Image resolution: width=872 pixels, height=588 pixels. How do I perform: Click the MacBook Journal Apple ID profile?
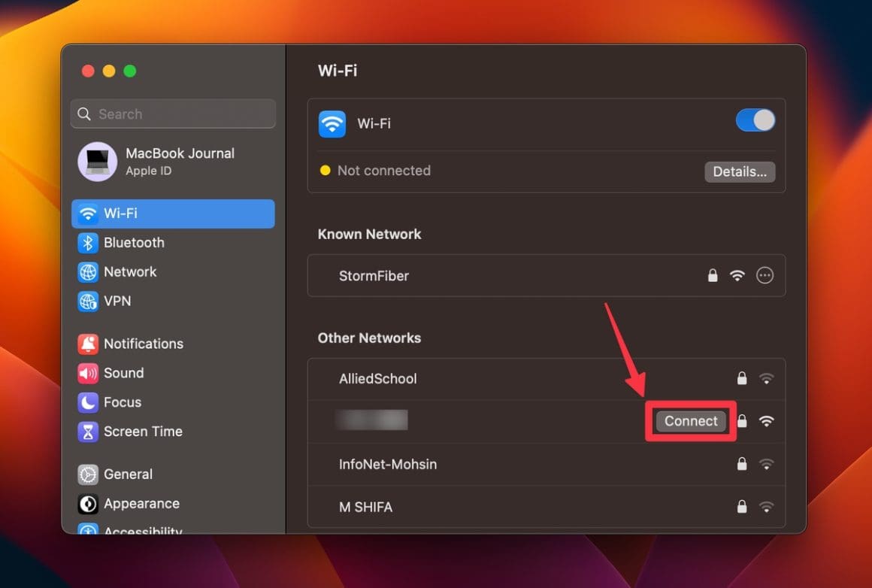[172, 162]
